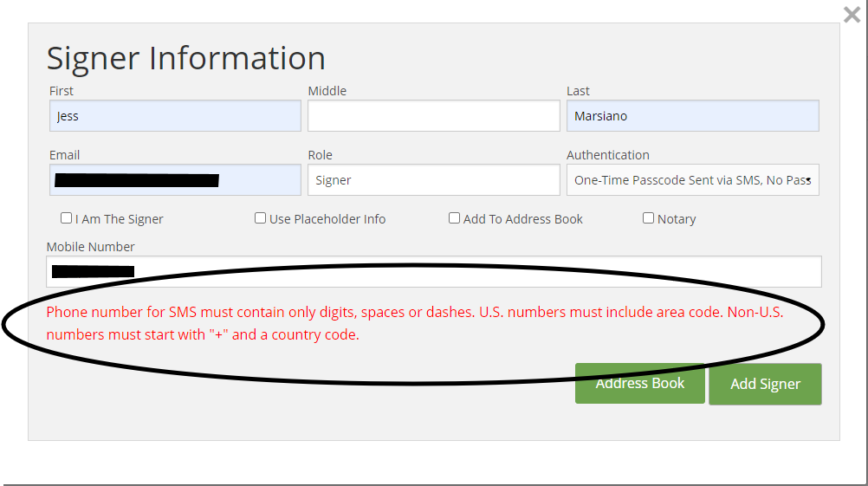Close the Signer Information dialog
The image size is (868, 486).
(x=852, y=14)
